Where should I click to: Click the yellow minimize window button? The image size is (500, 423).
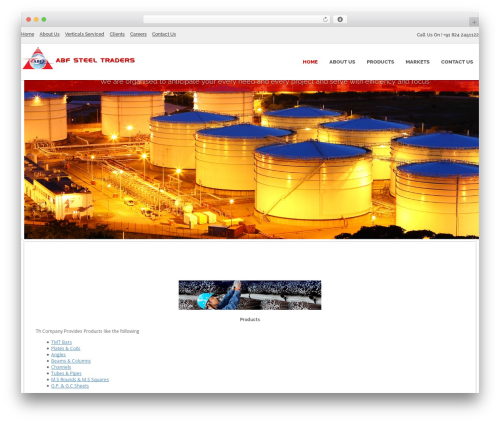[36, 19]
